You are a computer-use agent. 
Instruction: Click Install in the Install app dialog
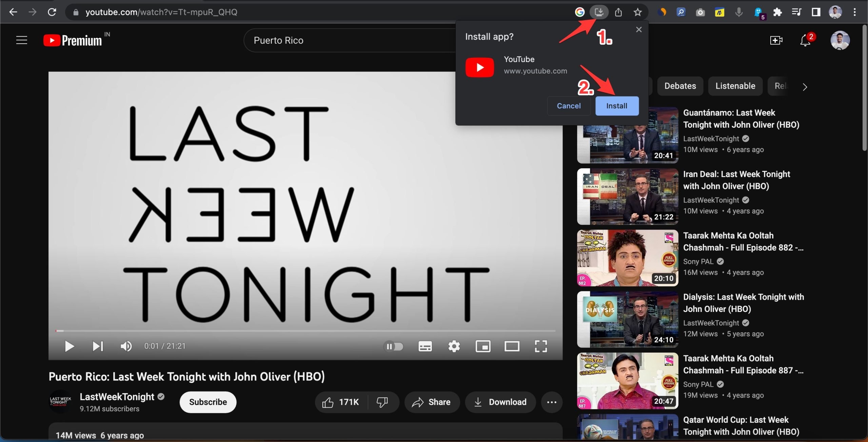(x=617, y=106)
